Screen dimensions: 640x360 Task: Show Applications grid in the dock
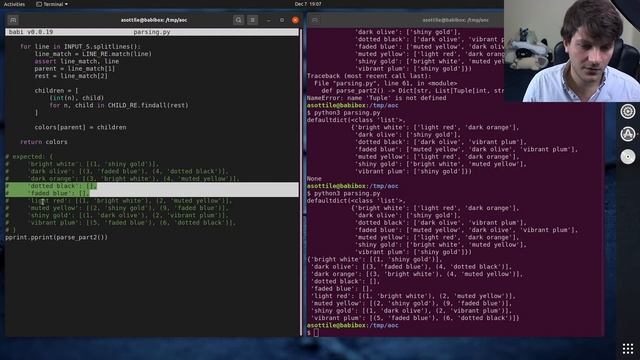coord(628,349)
